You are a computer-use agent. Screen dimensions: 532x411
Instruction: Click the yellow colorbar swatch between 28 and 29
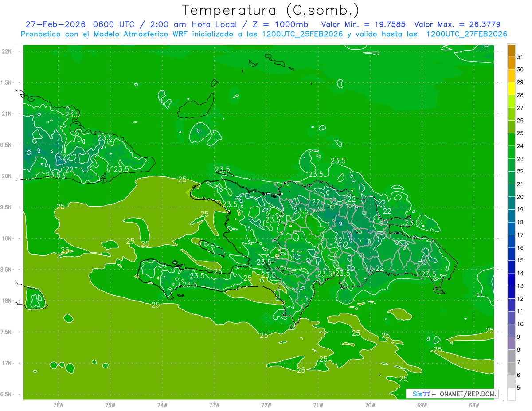511,88
